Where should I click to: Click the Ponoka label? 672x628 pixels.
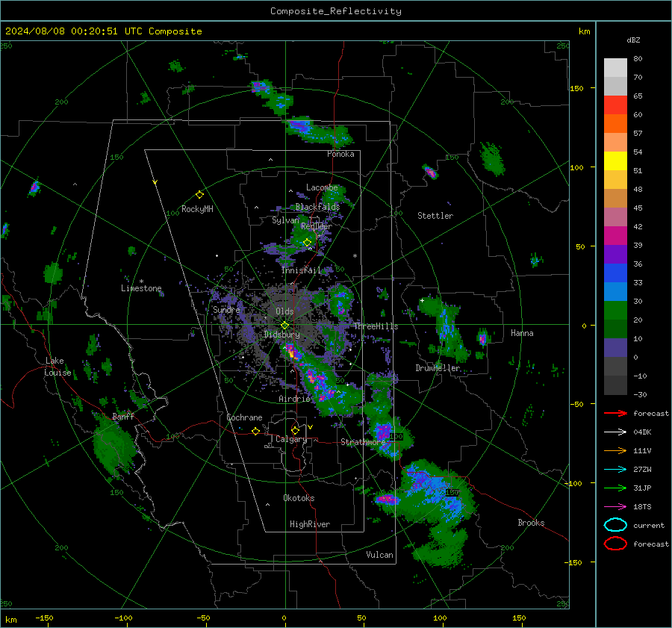340,154
